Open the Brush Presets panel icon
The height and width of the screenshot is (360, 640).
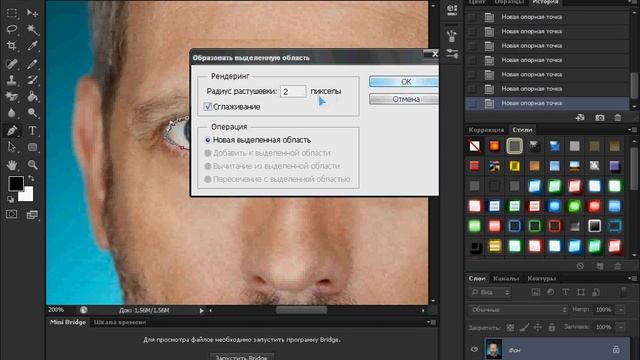click(452, 36)
